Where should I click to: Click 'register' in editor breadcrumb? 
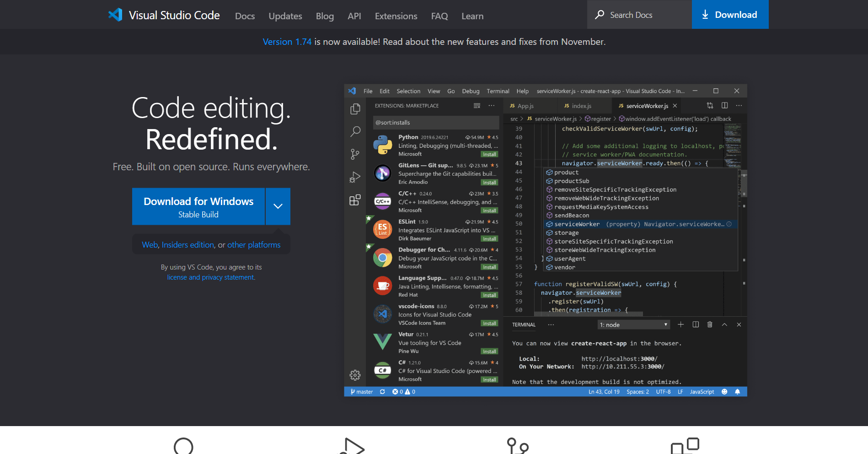coord(601,119)
